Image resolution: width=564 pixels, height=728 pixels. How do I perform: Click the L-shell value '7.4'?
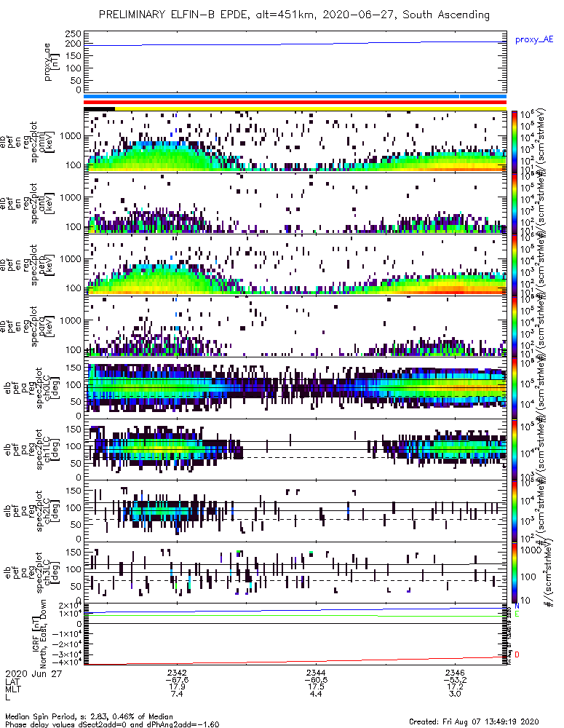177,694
